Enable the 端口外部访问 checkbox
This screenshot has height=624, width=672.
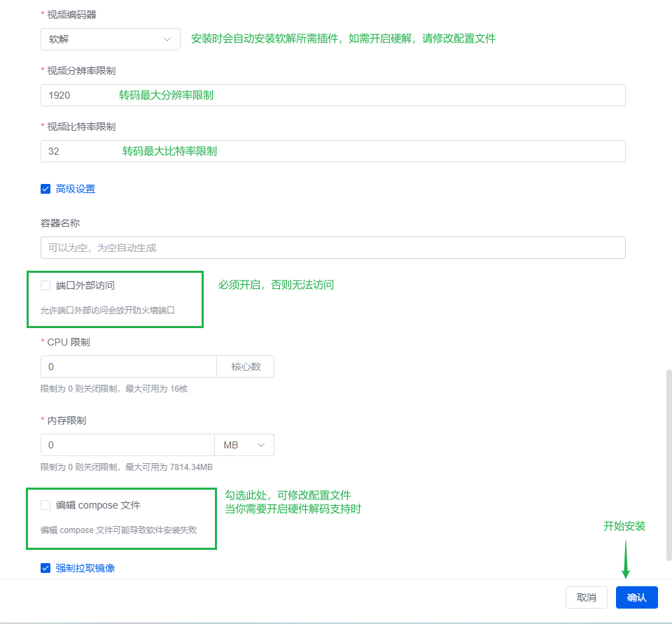coord(45,285)
